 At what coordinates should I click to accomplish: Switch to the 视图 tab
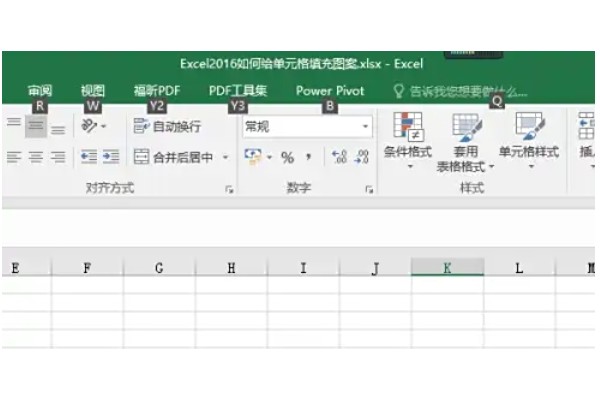tap(93, 91)
